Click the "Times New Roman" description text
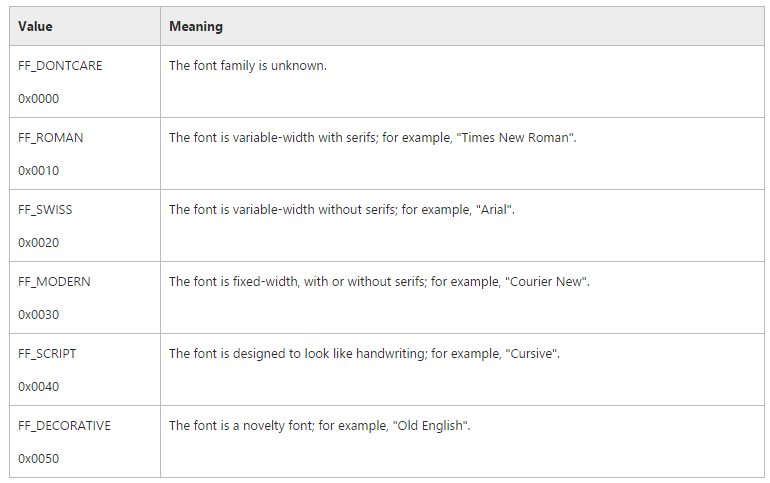The height and width of the screenshot is (483, 770). [372, 138]
